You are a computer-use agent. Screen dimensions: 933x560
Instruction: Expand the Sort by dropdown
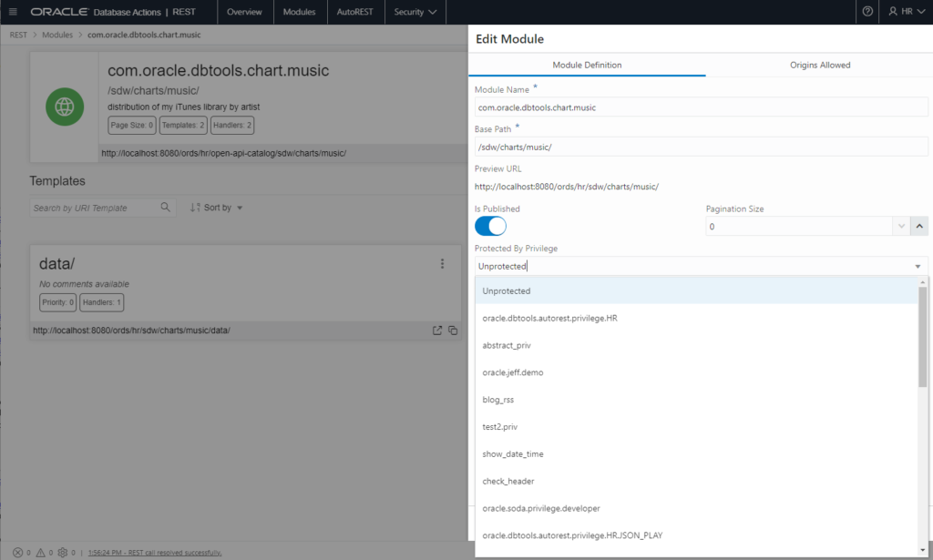pyautogui.click(x=217, y=208)
